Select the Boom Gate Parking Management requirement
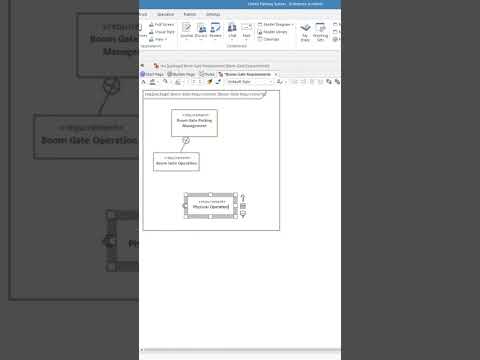The image size is (480, 360). point(194,123)
